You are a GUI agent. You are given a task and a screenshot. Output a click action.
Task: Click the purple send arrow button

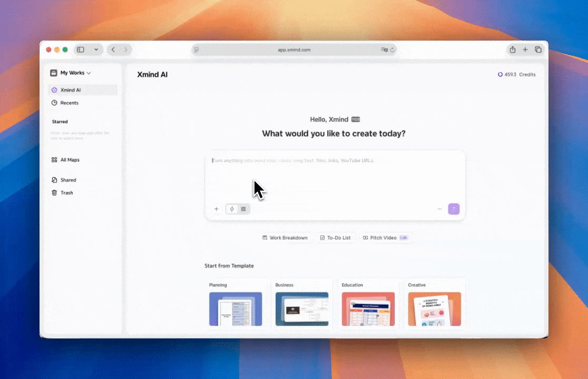pyautogui.click(x=454, y=209)
